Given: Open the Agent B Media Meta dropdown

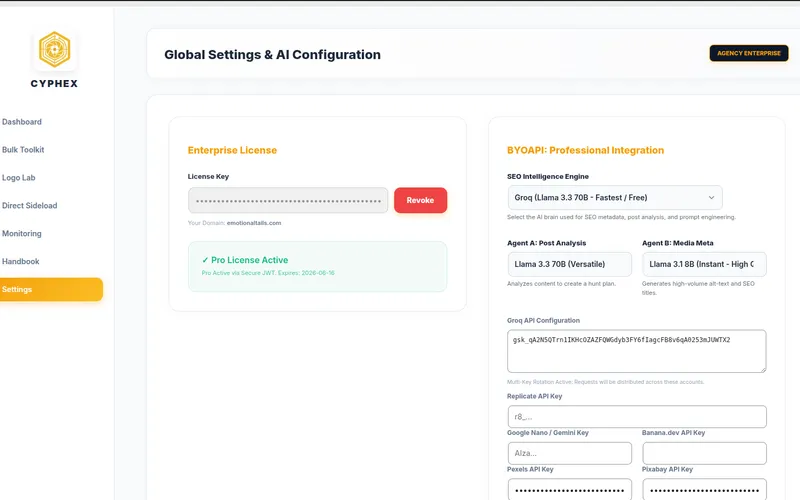Looking at the screenshot, I should (704, 264).
